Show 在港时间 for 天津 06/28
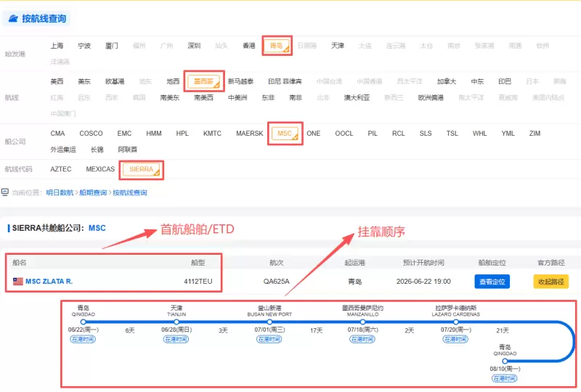Screen dimensions: 581x392 176,340
